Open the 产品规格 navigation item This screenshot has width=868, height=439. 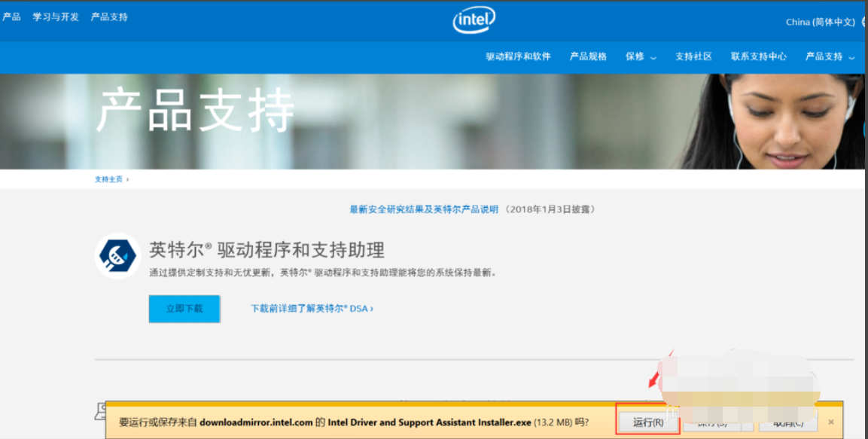588,56
